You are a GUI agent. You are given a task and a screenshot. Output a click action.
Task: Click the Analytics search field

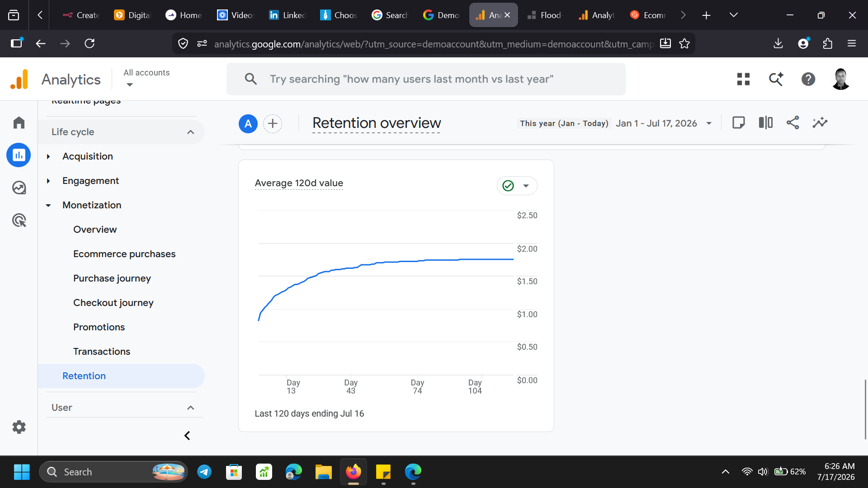pyautogui.click(x=426, y=79)
